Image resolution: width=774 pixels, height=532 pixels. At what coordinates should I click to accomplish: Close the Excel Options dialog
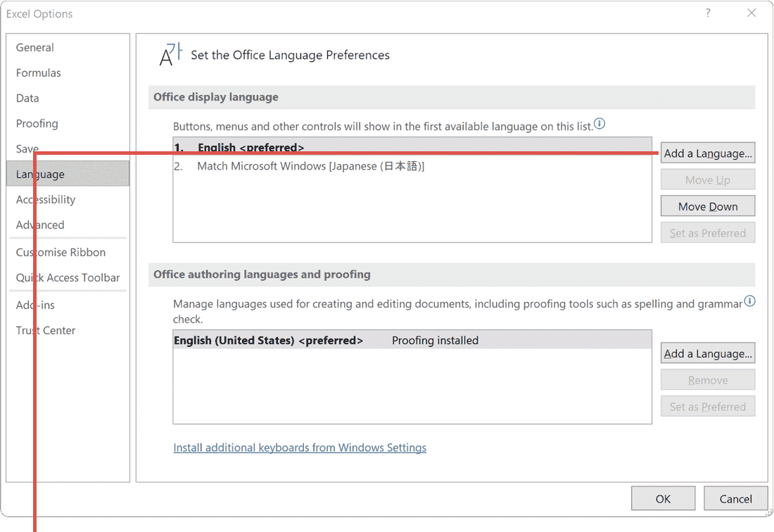751,13
